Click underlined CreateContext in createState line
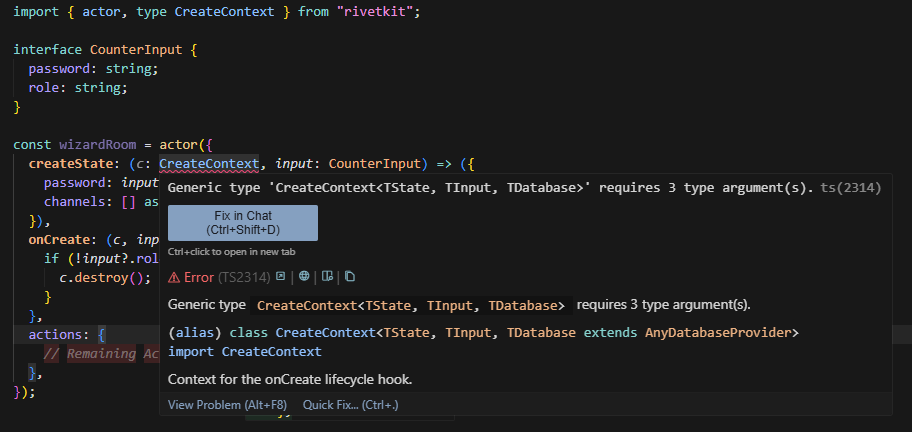Image resolution: width=912 pixels, height=432 pixels. click(209, 164)
